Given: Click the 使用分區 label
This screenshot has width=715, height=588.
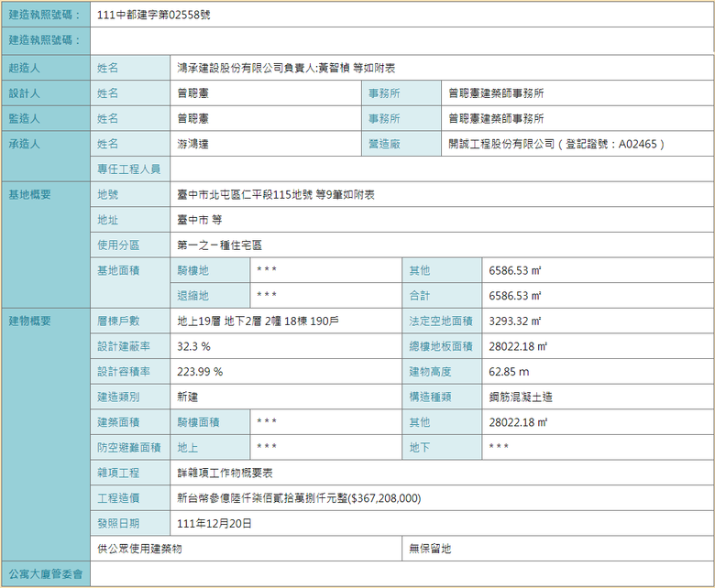Looking at the screenshot, I should click(x=118, y=245).
